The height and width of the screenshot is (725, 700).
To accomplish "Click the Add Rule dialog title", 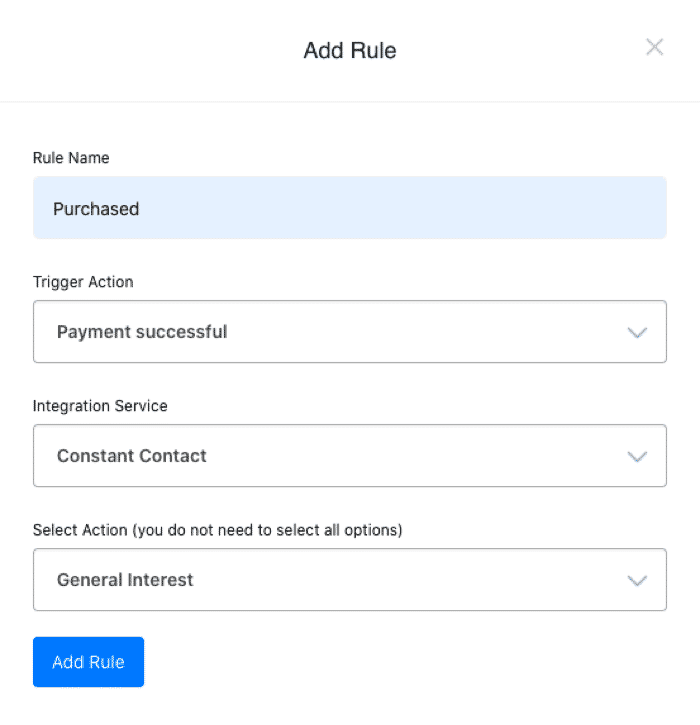I will (x=350, y=50).
